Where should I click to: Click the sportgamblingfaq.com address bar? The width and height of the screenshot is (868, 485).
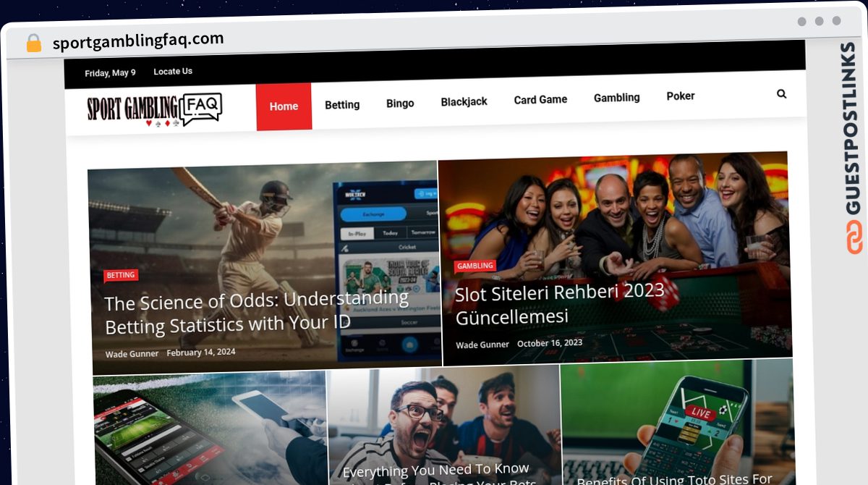[x=138, y=41]
